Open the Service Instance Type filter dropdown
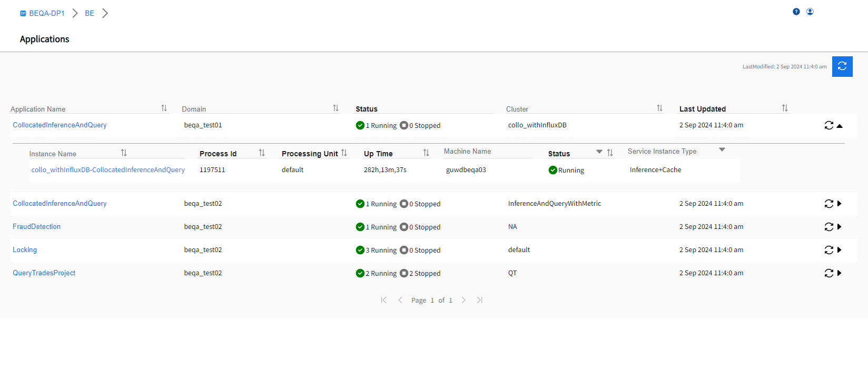The height and width of the screenshot is (370, 868). (722, 150)
